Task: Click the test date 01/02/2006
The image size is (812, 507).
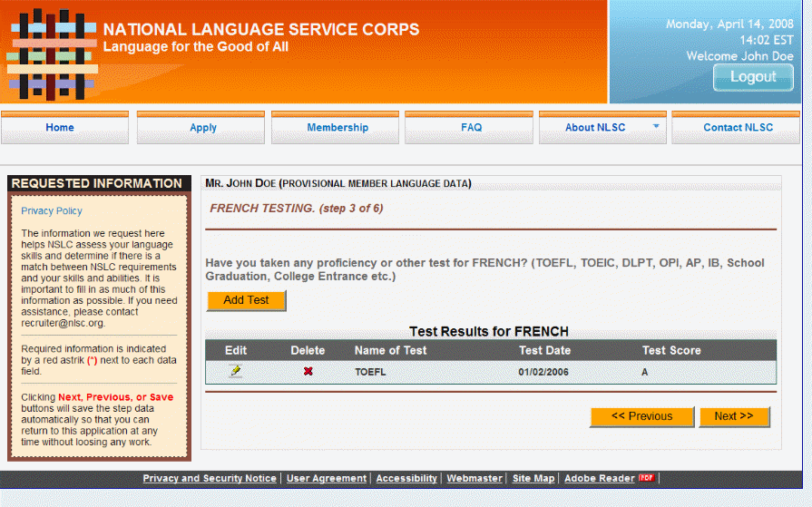Action: pyautogui.click(x=543, y=372)
